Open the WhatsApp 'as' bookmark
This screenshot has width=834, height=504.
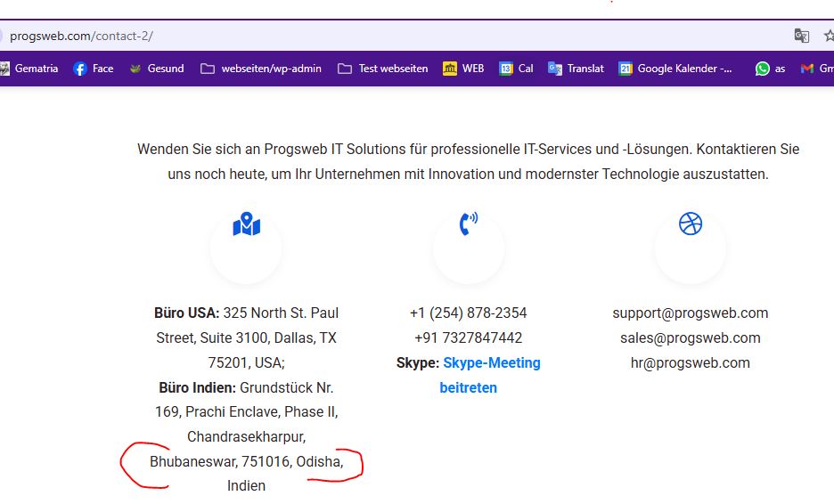[x=771, y=69]
